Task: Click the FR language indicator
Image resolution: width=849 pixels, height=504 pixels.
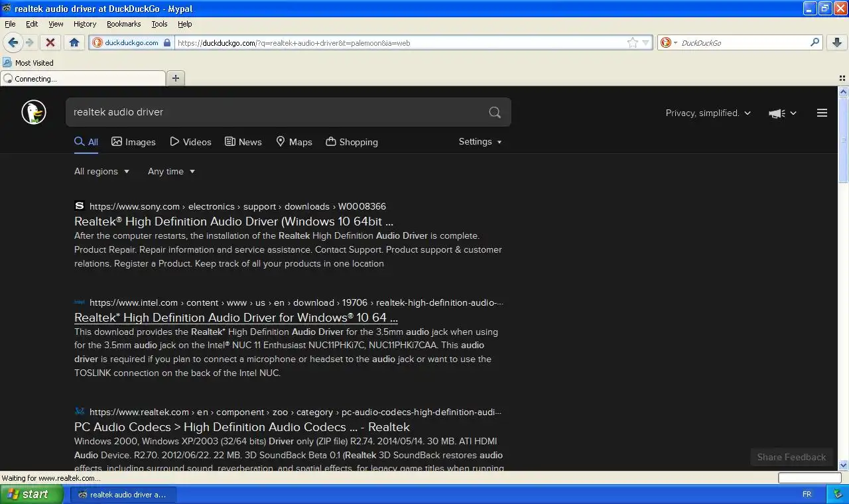Action: 807,494
